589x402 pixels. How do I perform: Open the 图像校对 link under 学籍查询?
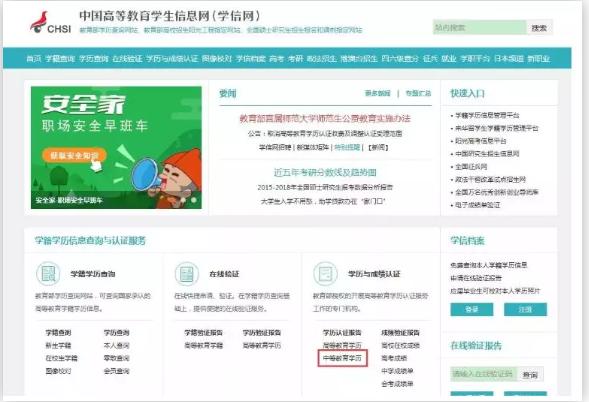[x=58, y=371]
